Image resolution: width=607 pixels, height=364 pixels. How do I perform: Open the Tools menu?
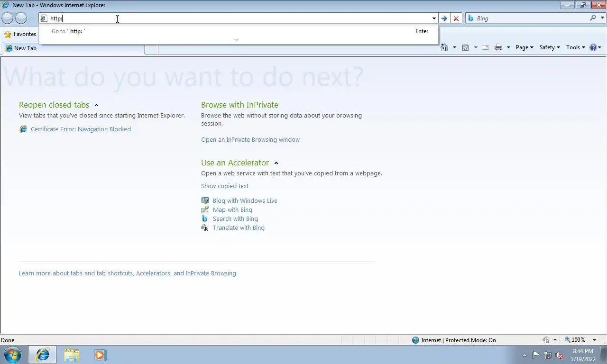click(576, 47)
